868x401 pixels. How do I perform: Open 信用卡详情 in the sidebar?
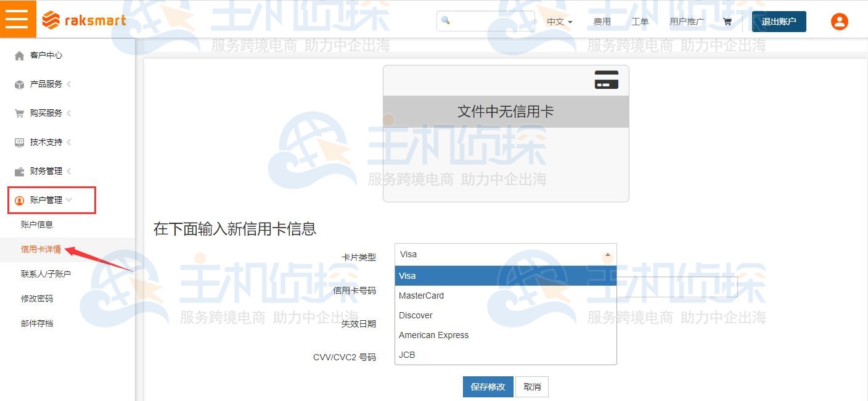(x=41, y=249)
